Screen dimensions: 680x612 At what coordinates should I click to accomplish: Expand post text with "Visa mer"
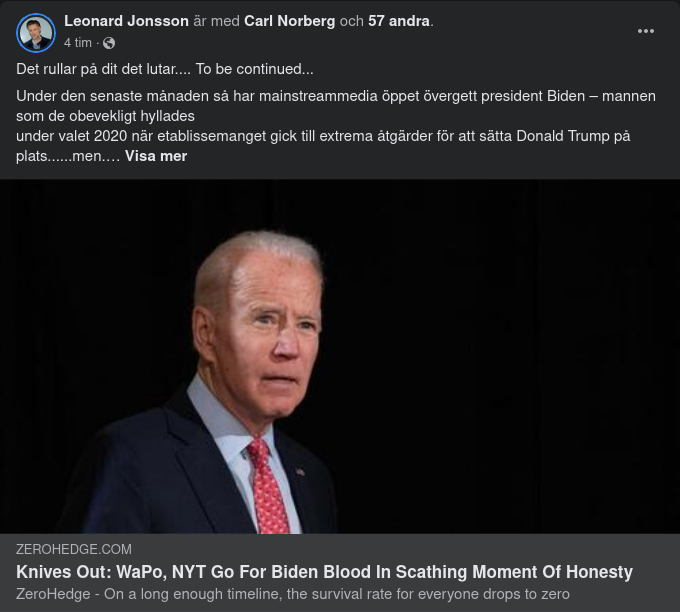pyautogui.click(x=156, y=156)
